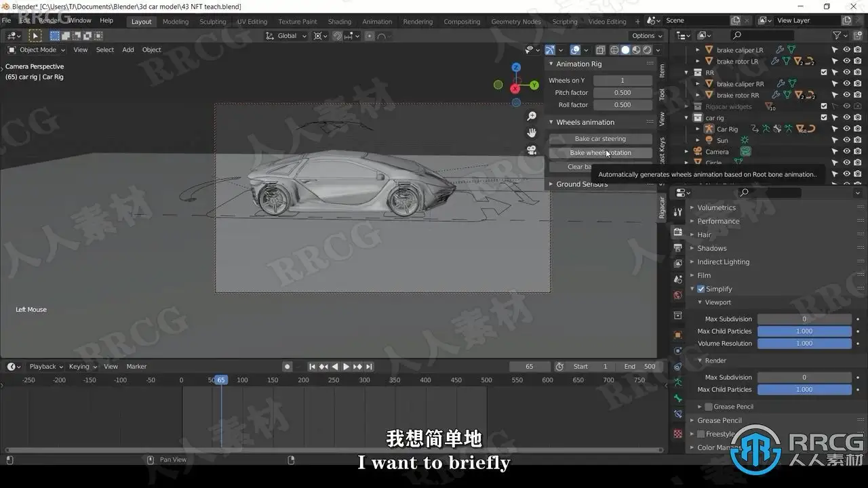Open the World properties tab icon

[677, 296]
